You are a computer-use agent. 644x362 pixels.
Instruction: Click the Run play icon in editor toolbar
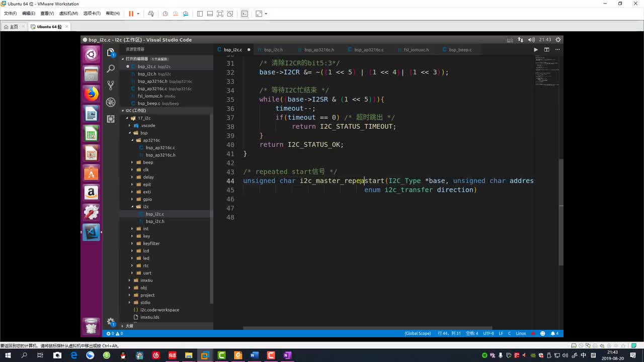(x=535, y=50)
